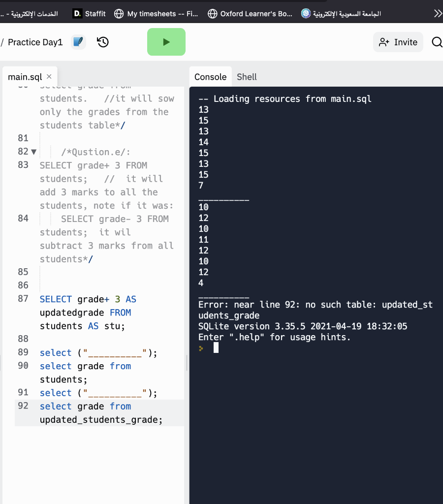This screenshot has width=443, height=504.
Task: Click the line 89 select separator statement
Action: pos(98,352)
